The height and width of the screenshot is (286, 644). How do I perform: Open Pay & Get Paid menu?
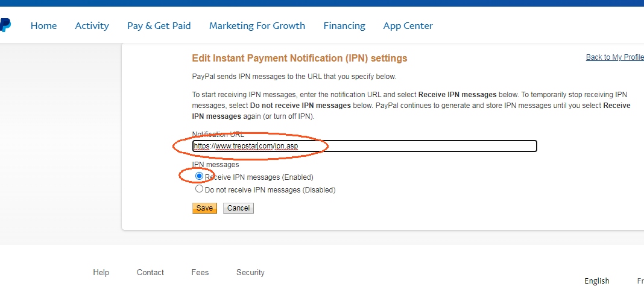click(159, 26)
